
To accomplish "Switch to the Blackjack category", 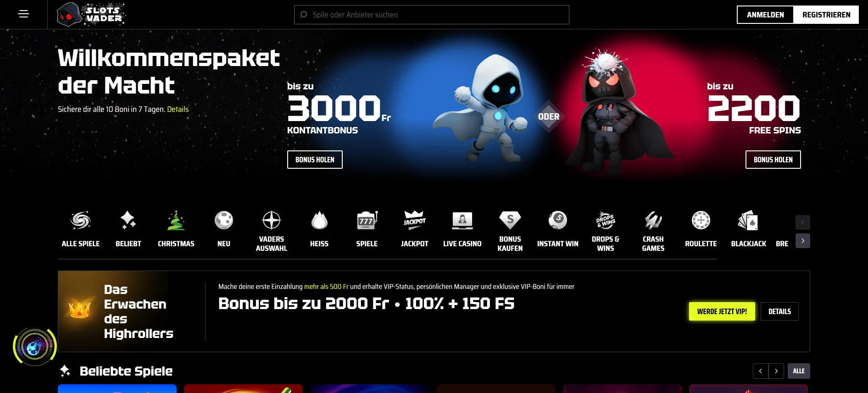I will [x=749, y=230].
